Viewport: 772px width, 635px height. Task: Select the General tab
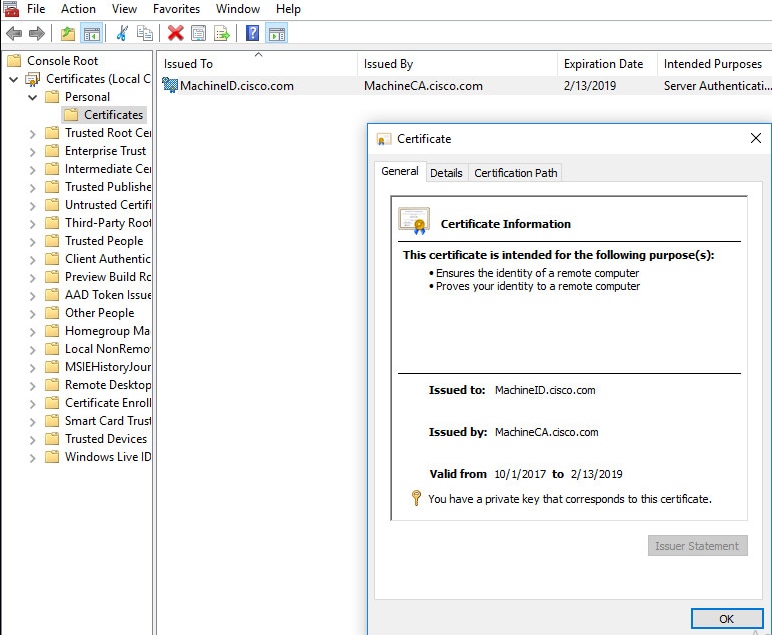[x=400, y=171]
